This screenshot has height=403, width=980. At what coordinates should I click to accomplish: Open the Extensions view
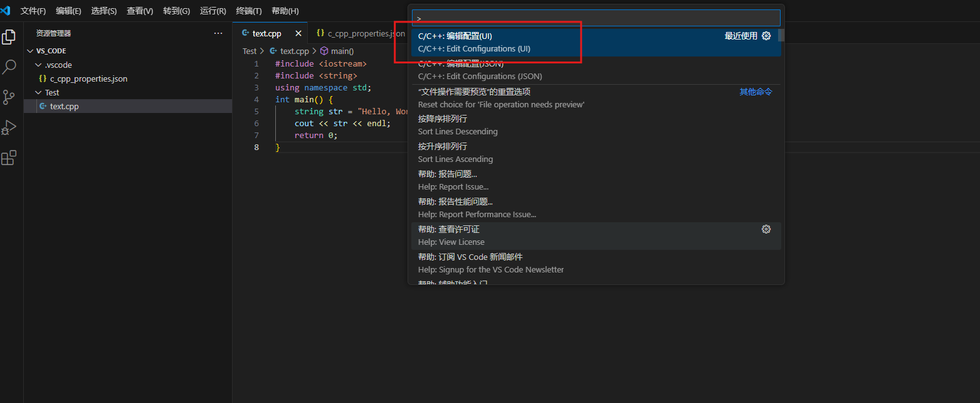9,158
